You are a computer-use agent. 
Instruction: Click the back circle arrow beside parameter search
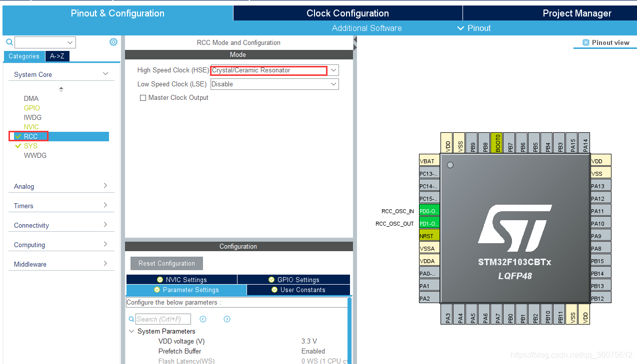(x=203, y=319)
